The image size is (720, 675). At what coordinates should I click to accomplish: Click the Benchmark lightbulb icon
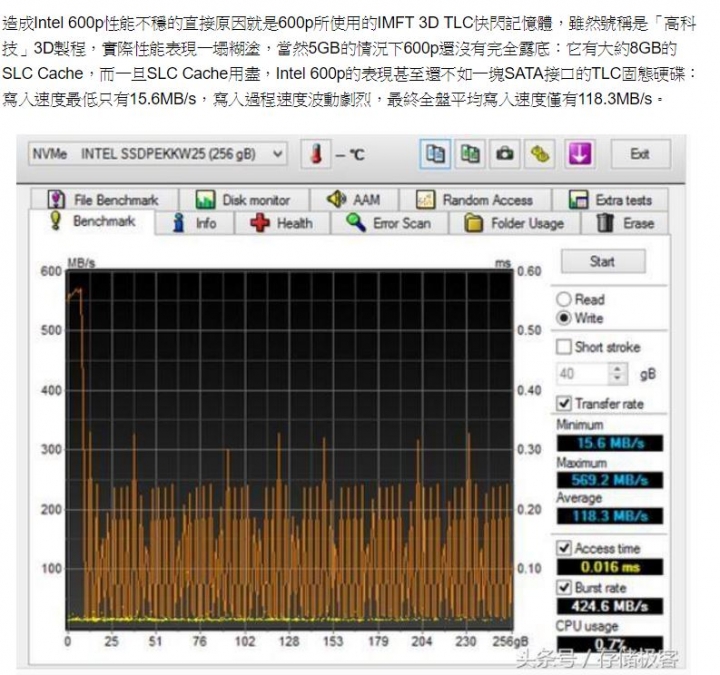(56, 221)
